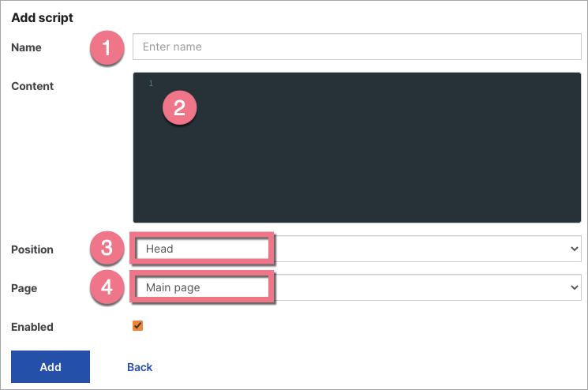Click the Enabled label text

click(x=32, y=327)
